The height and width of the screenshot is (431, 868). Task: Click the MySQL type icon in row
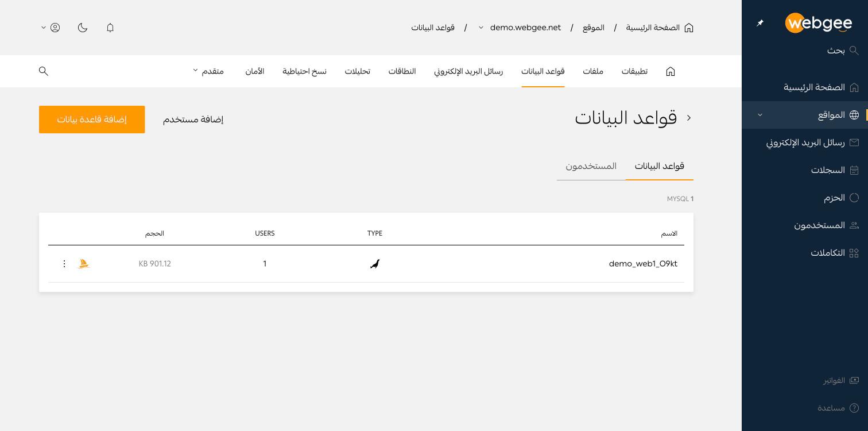[375, 264]
